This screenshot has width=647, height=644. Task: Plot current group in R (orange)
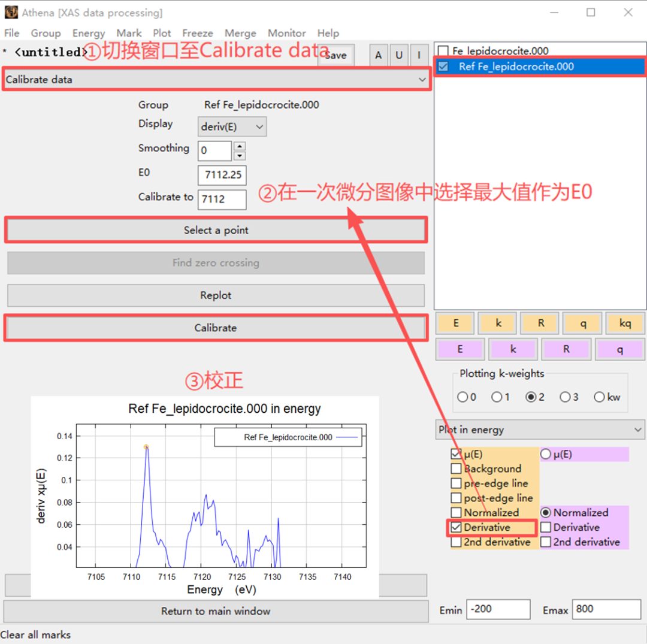click(x=540, y=323)
